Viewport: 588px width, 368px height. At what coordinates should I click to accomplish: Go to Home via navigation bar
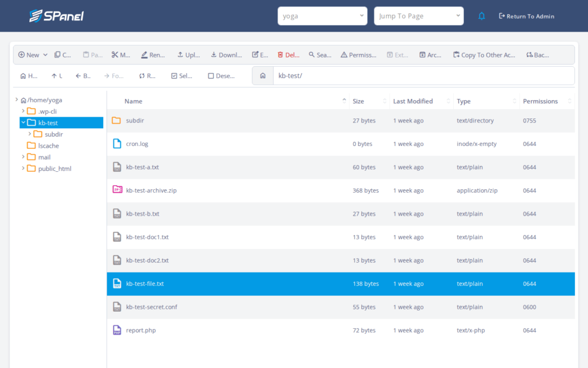click(29, 76)
